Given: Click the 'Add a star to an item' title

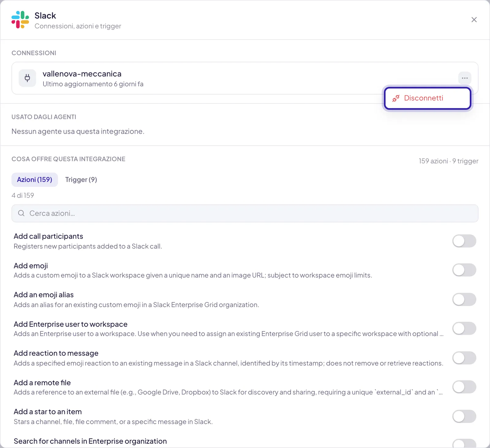Looking at the screenshot, I should tap(48, 412).
